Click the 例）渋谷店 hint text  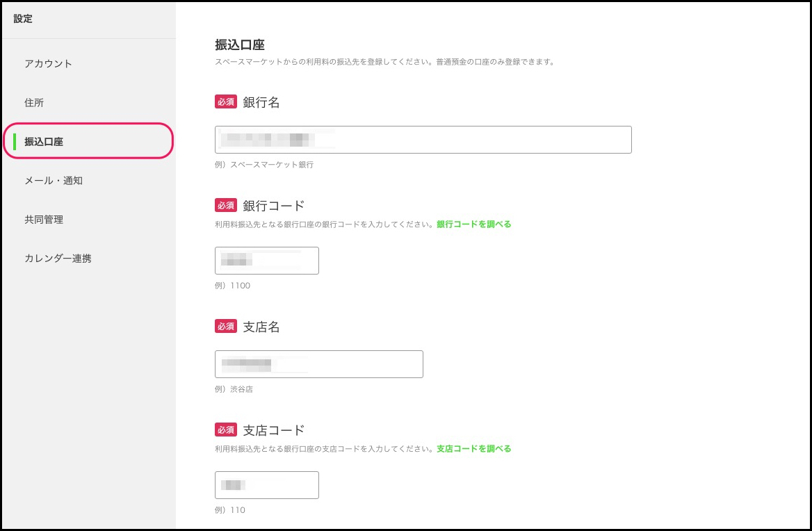point(234,389)
